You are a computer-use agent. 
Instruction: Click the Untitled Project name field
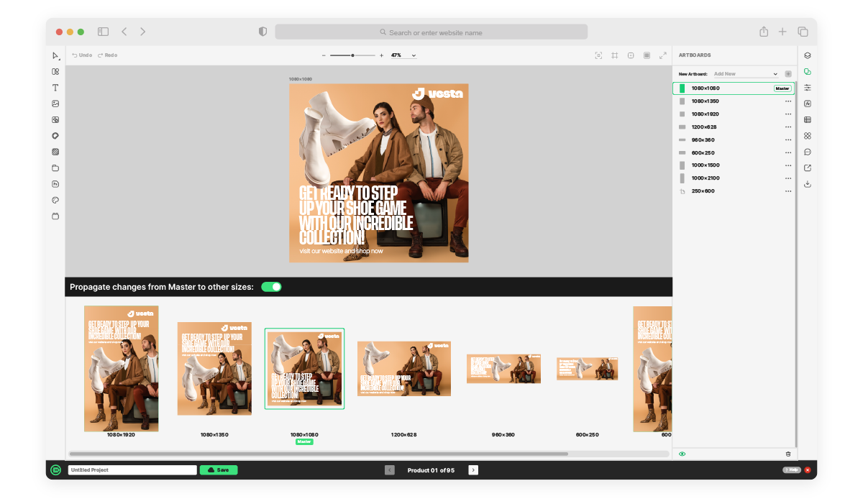tap(132, 469)
